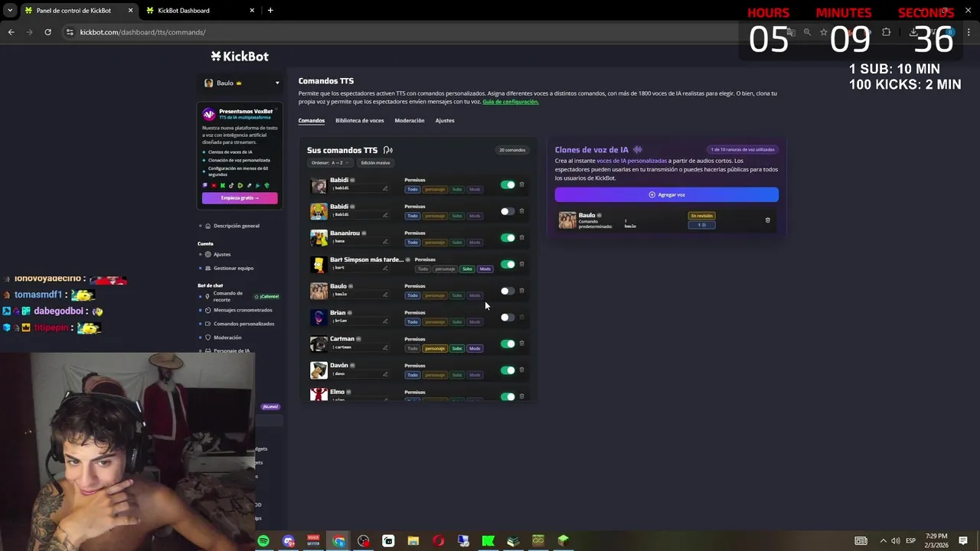The image size is (980, 551).
Task: Open the Ordenar A–Z sort dropdown
Action: pos(330,162)
